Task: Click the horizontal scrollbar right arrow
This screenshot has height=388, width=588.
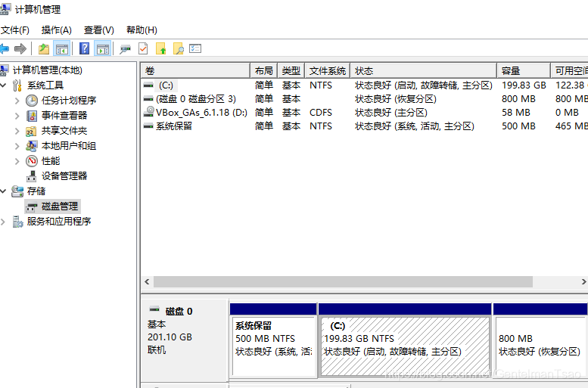Action: (583, 281)
